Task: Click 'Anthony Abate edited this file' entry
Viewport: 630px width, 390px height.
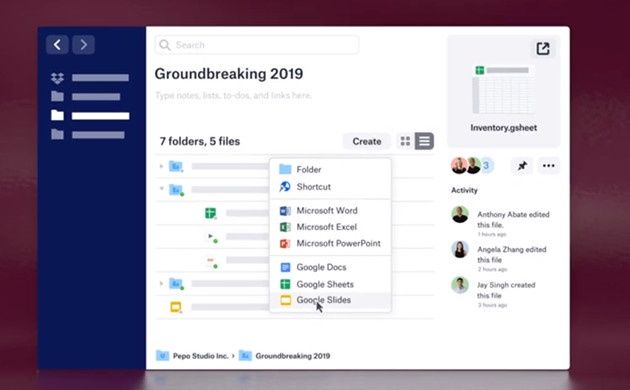Action: point(513,220)
